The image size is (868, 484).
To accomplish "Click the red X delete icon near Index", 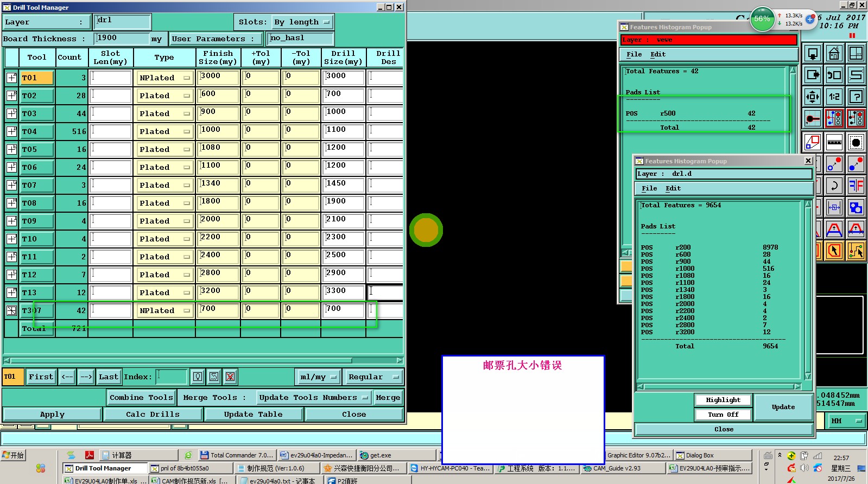I will tap(230, 377).
